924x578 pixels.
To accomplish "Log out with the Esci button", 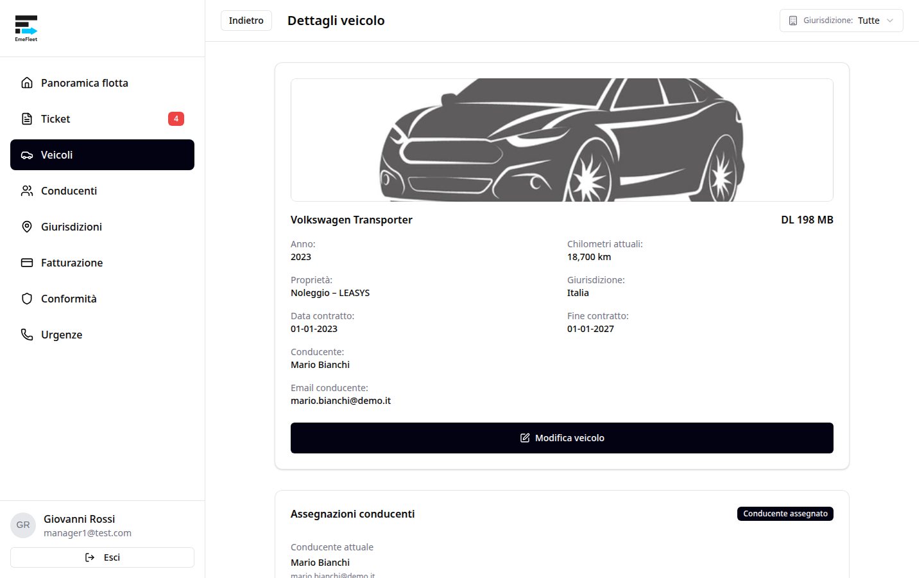I will click(102, 557).
